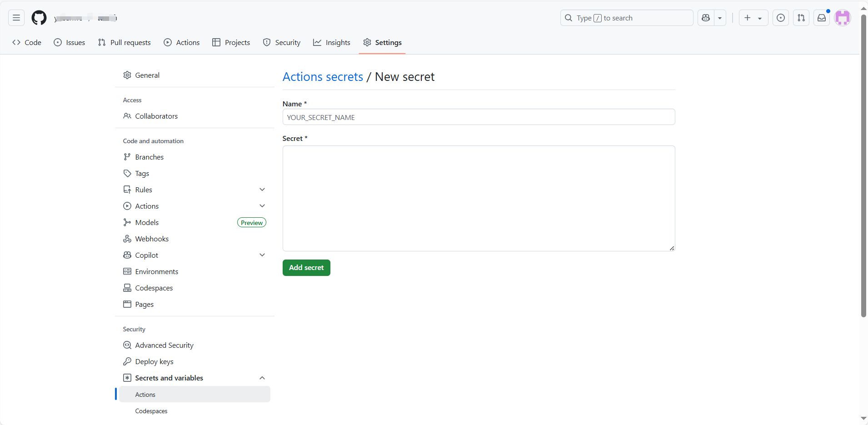Expand the Rules sidebar section
Viewport: 868px width, 425px height.
pos(262,190)
